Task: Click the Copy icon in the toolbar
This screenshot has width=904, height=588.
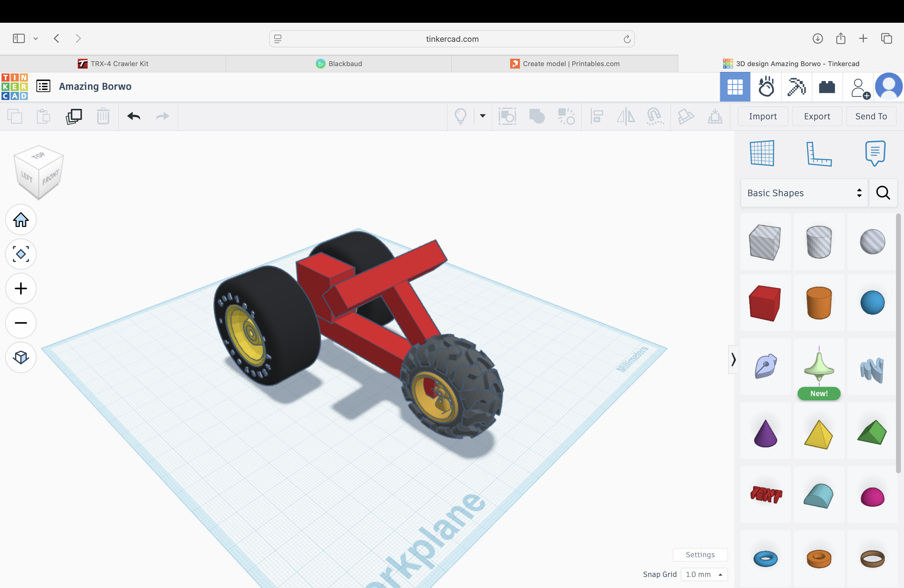Action: [x=15, y=116]
